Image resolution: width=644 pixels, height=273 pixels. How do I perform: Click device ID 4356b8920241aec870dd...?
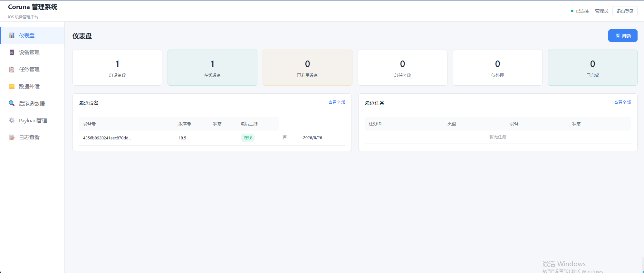click(x=107, y=138)
